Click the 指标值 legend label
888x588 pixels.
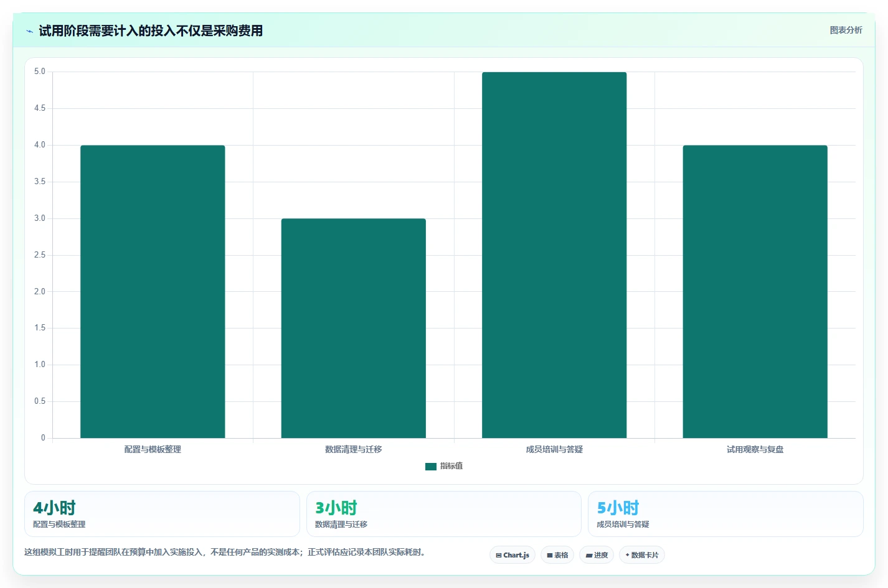pyautogui.click(x=451, y=466)
